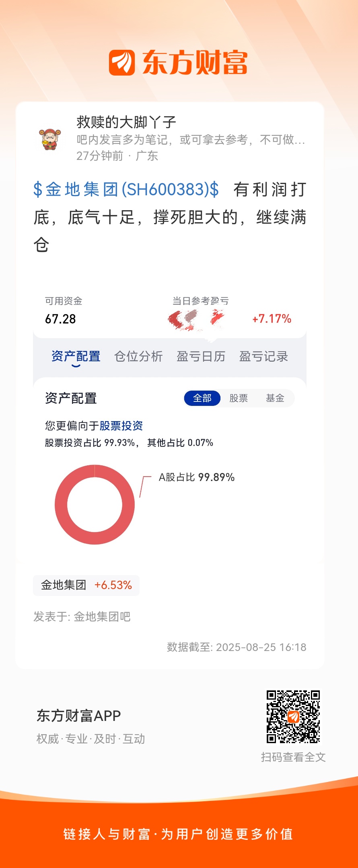Open the 盈亏日历 tab
This screenshot has height=868, width=358.
[201, 356]
